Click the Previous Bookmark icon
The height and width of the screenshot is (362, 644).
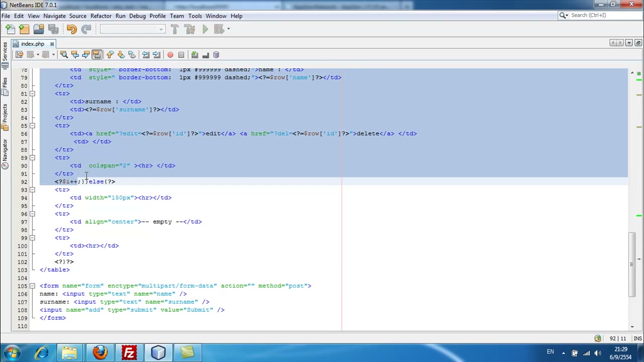[110, 55]
